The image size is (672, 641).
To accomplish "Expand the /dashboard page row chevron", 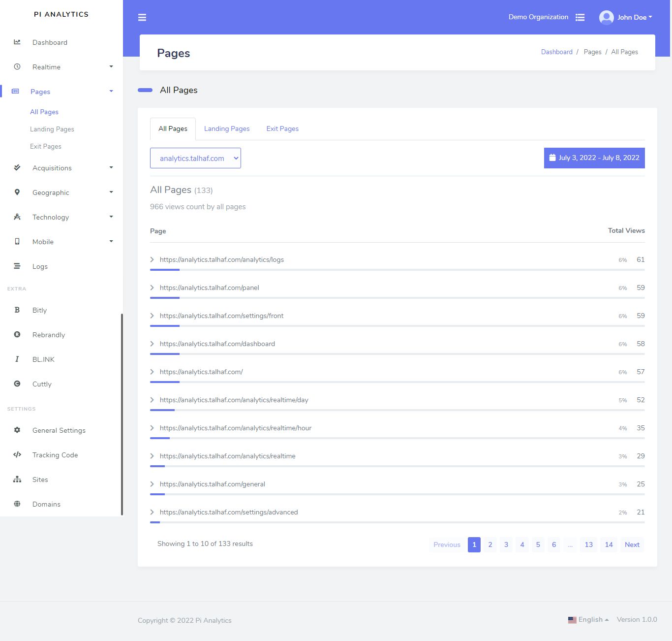I will point(152,344).
